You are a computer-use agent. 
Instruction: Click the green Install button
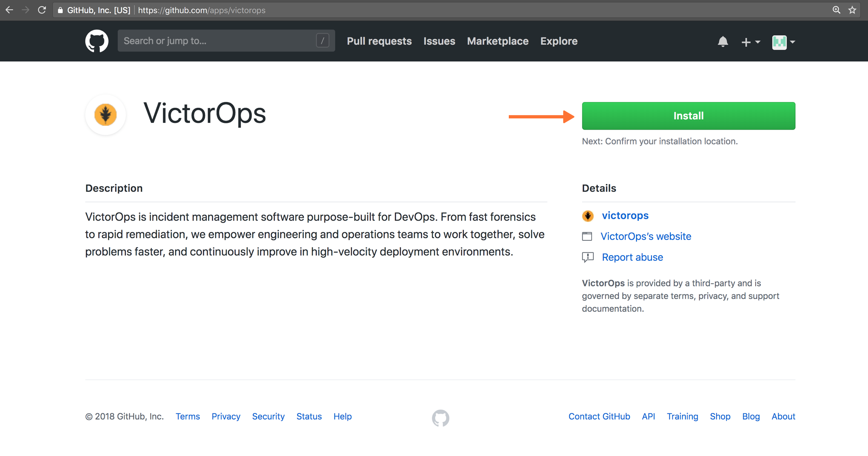pyautogui.click(x=688, y=116)
